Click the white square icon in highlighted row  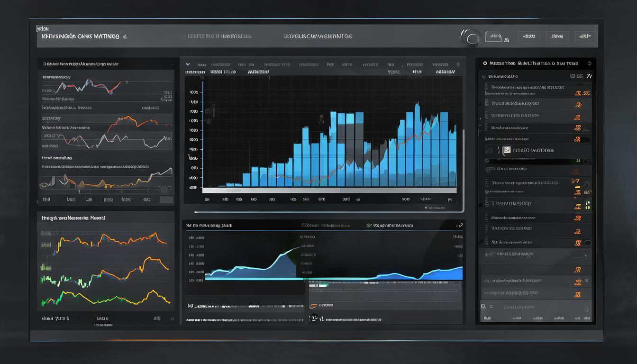click(506, 150)
